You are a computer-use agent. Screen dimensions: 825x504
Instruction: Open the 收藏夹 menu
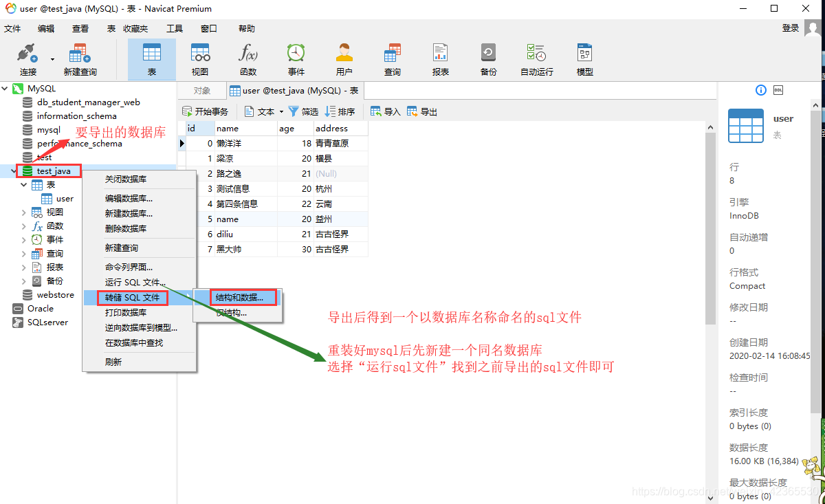[x=135, y=29]
